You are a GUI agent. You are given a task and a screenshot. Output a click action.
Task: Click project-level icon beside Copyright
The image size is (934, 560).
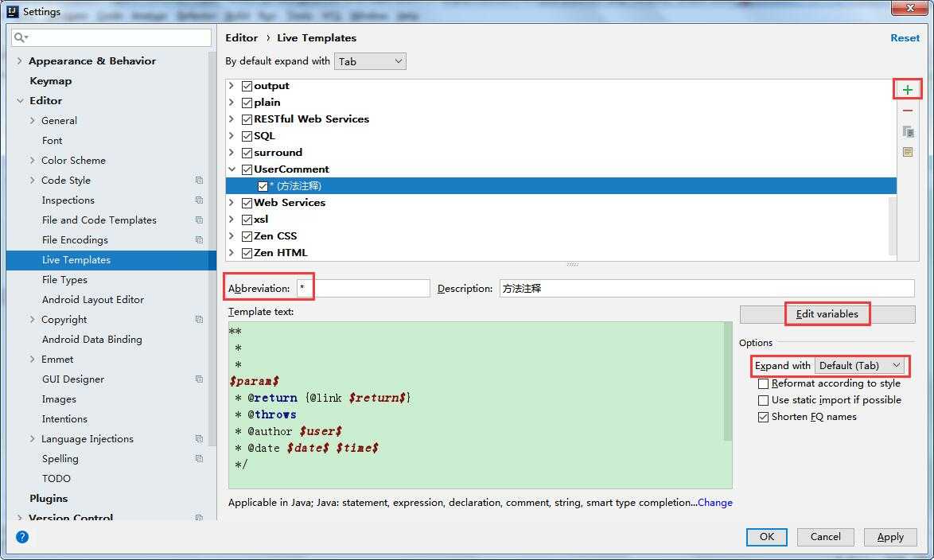coord(199,319)
